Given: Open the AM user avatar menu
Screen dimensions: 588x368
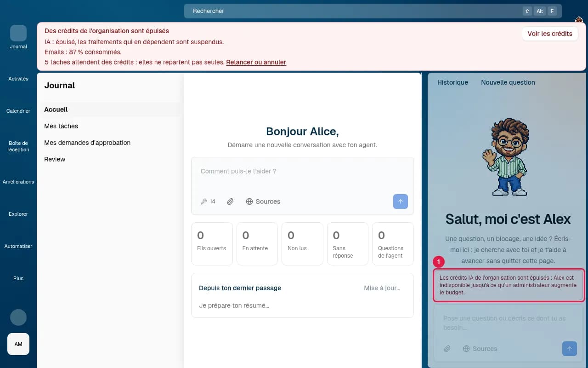Looking at the screenshot, I should click(x=18, y=344).
